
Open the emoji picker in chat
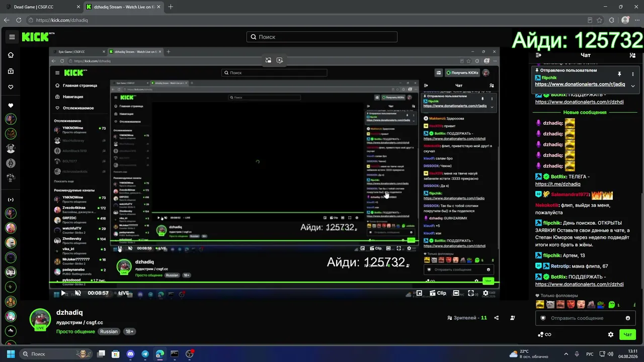628,318
